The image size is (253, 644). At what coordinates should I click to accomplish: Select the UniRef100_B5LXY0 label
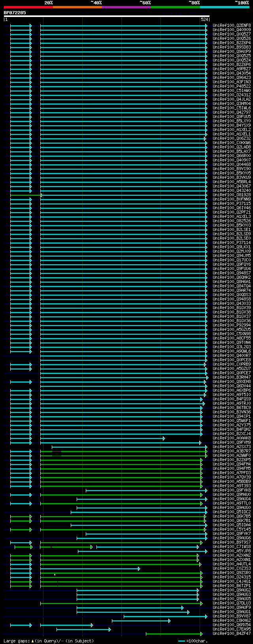[232, 121]
